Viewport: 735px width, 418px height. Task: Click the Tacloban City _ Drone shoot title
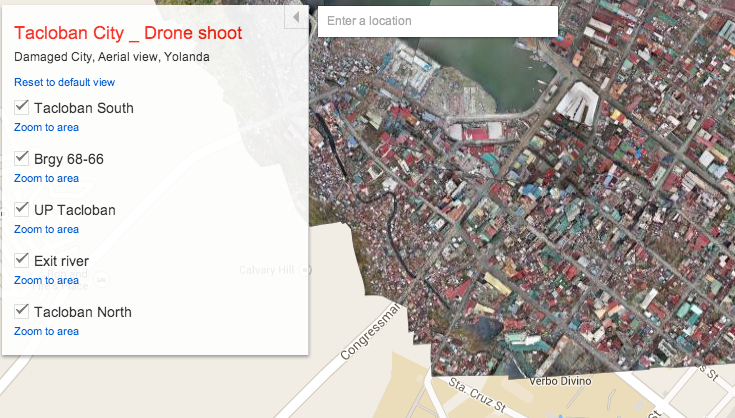click(128, 34)
